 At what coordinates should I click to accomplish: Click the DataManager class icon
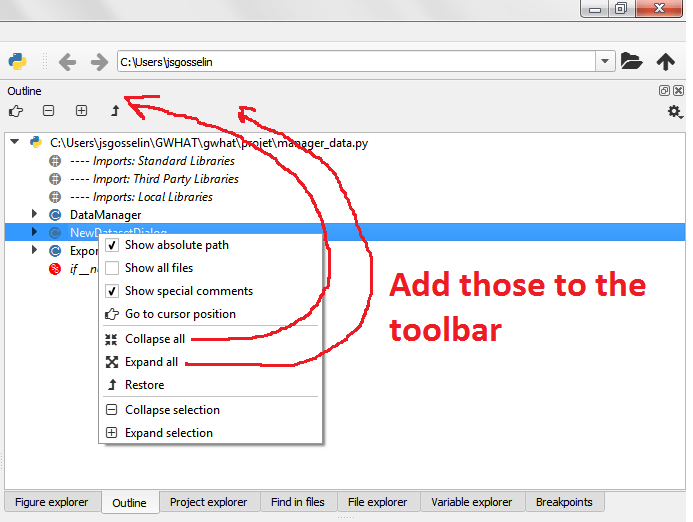55,215
